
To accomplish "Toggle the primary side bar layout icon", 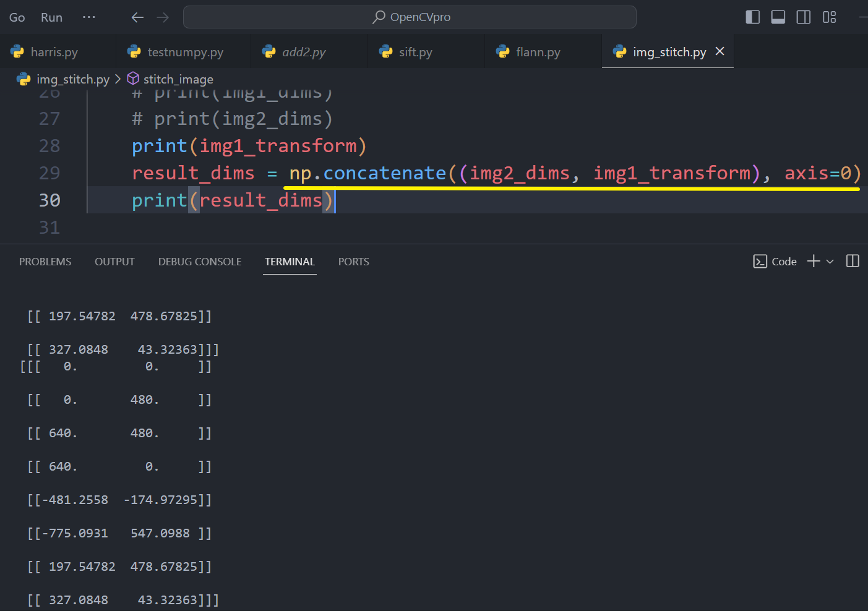I will pos(752,17).
